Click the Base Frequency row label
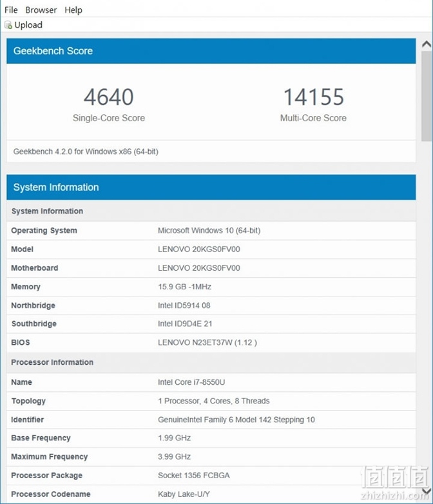 tap(41, 438)
